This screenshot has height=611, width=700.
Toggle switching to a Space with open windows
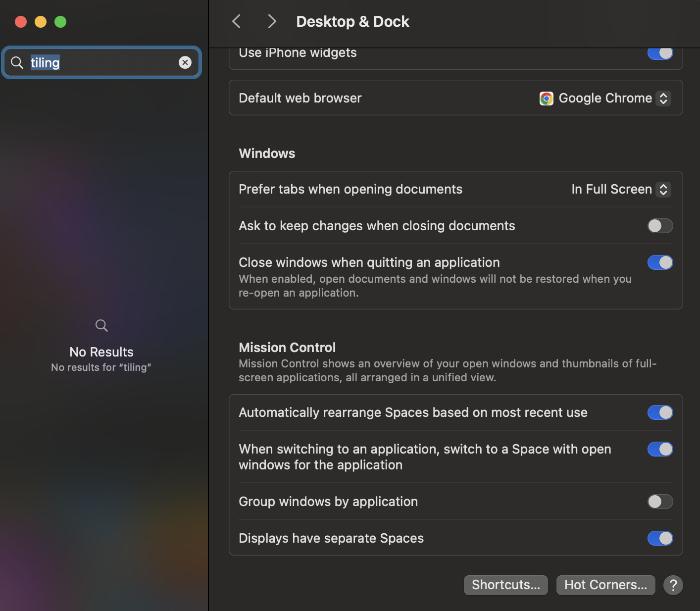coord(660,449)
